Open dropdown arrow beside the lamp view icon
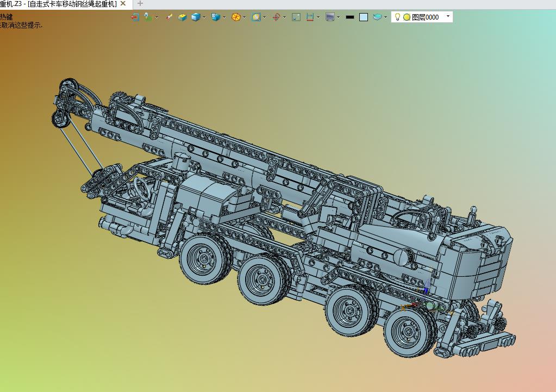This screenshot has height=392, width=556. click(157, 17)
